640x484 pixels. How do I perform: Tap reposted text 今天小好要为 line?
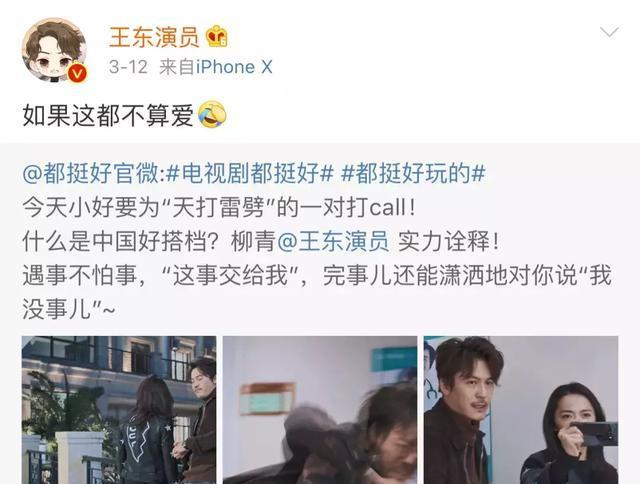[x=220, y=208]
